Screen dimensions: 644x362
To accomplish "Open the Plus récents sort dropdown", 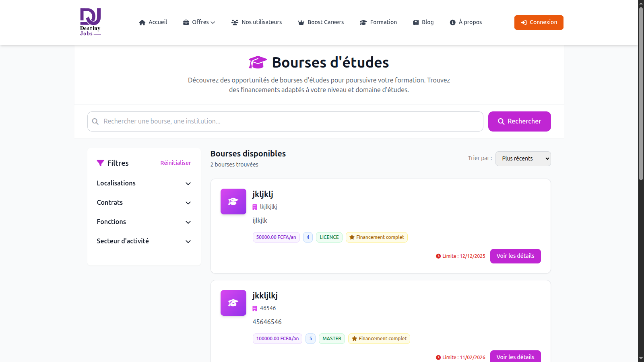I will (523, 158).
